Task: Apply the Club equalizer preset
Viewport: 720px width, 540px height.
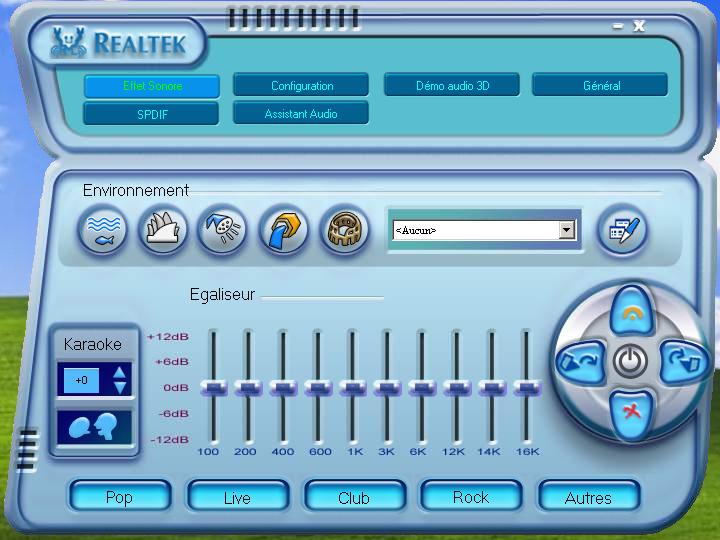Action: pyautogui.click(x=354, y=497)
